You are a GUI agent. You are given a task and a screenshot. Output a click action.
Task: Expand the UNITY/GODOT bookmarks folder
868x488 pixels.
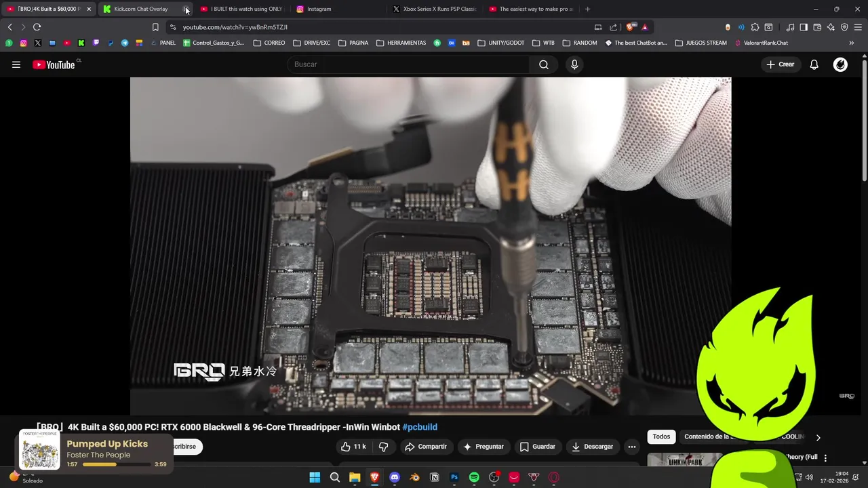click(501, 43)
